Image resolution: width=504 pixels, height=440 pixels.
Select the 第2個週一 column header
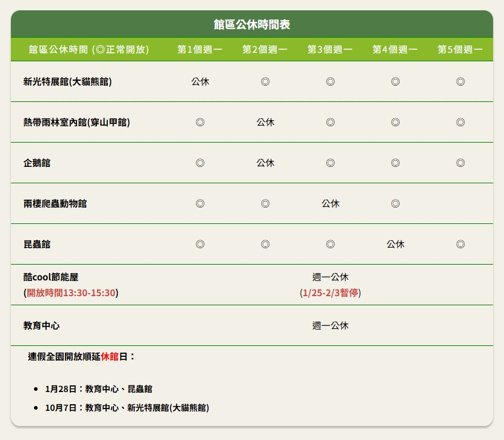265,50
